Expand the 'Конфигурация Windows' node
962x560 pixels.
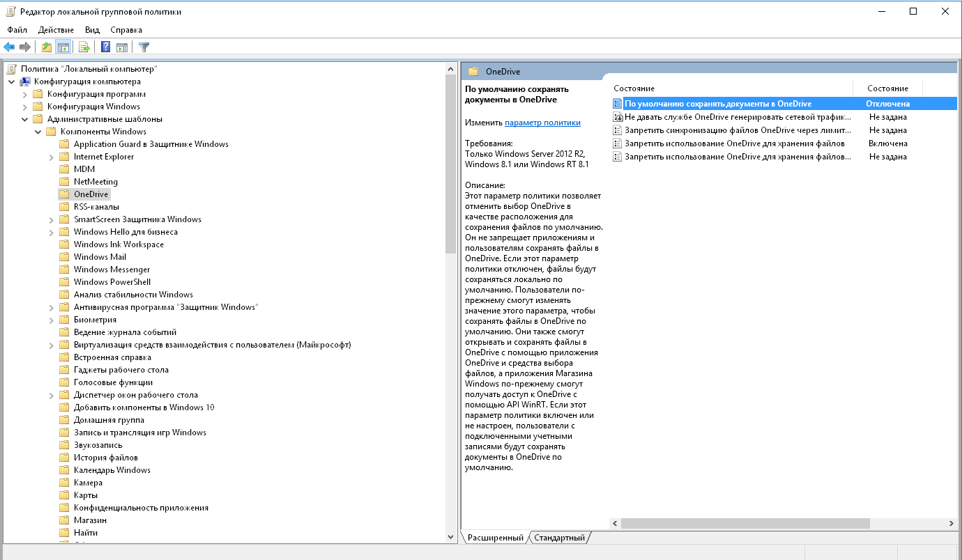[x=24, y=107]
